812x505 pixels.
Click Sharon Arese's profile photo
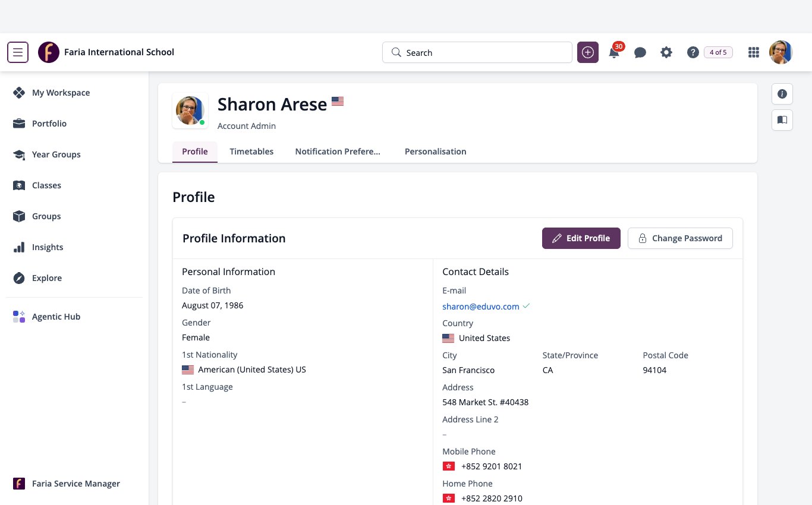pyautogui.click(x=191, y=111)
